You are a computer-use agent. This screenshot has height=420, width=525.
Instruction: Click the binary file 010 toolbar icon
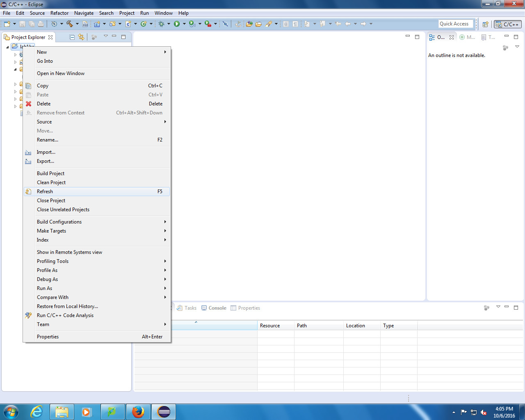pyautogui.click(x=85, y=24)
